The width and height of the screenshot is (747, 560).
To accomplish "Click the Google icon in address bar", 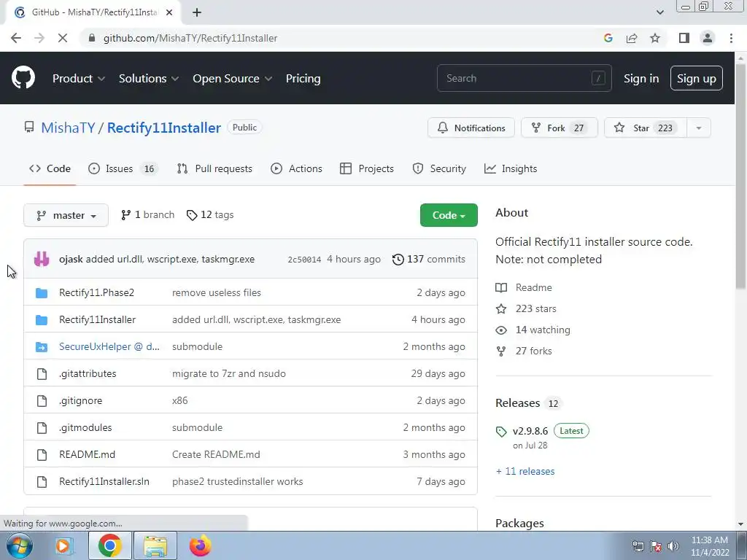I will coord(608,38).
